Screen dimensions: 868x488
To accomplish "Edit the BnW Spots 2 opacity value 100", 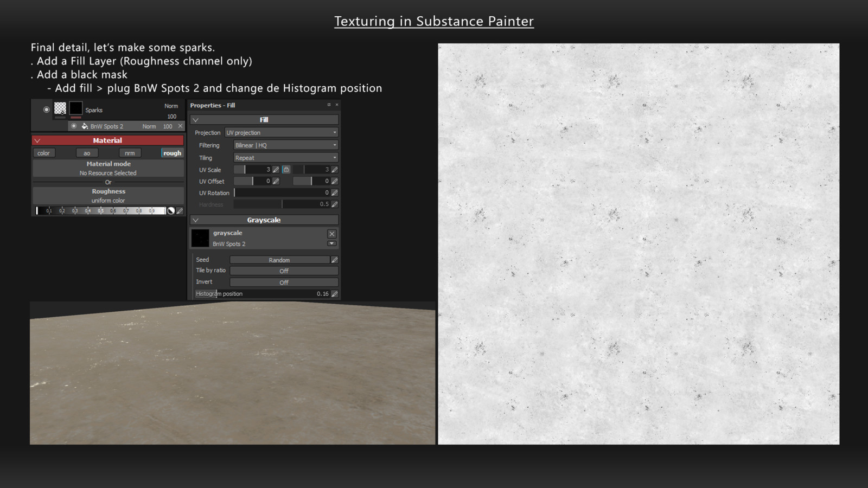I will [168, 126].
